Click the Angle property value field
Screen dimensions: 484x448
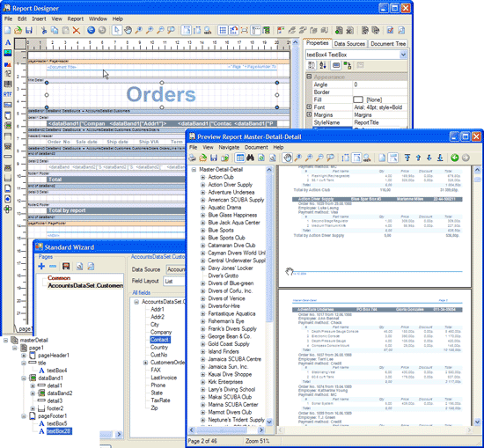click(x=379, y=84)
